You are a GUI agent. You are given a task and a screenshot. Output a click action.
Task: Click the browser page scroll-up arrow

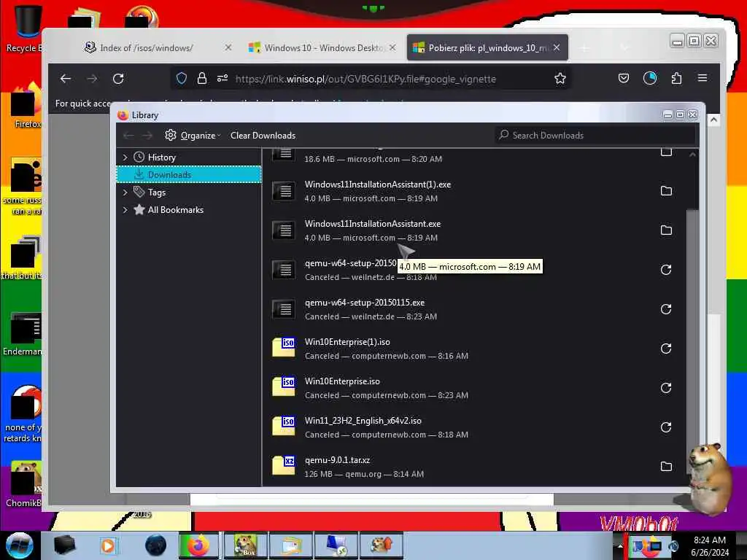713,120
